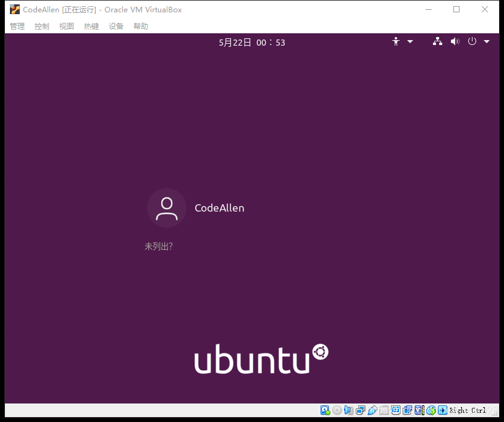Click the CPU virtualization status icon

tap(419, 410)
